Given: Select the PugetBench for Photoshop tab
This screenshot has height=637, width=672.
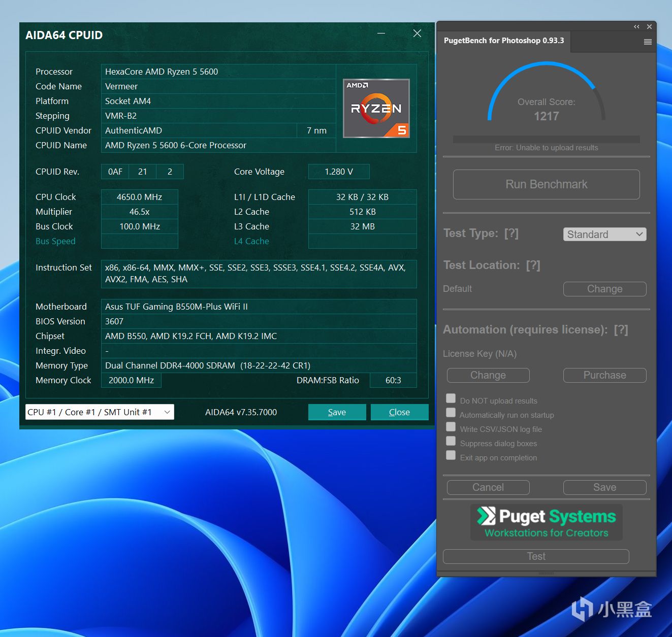Looking at the screenshot, I should 504,41.
